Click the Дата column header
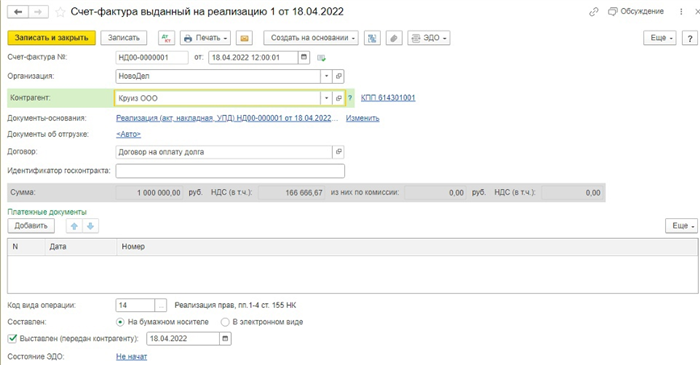700x365 pixels. 81,247
